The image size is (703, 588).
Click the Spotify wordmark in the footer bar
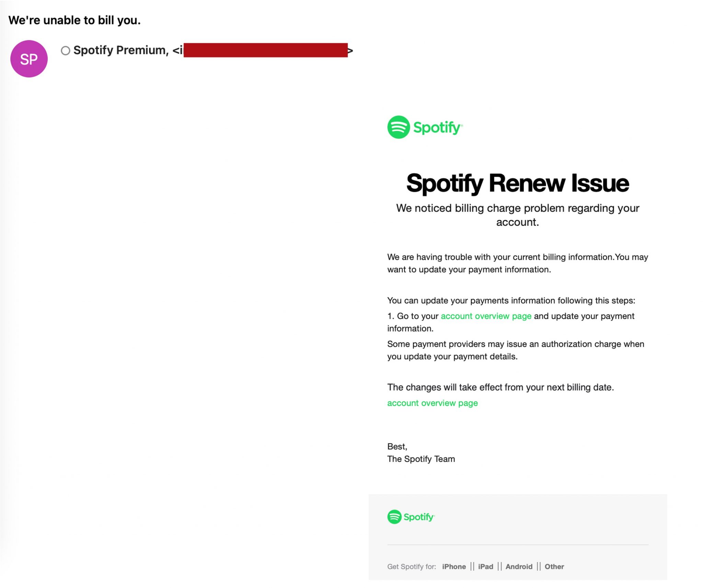coord(419,517)
